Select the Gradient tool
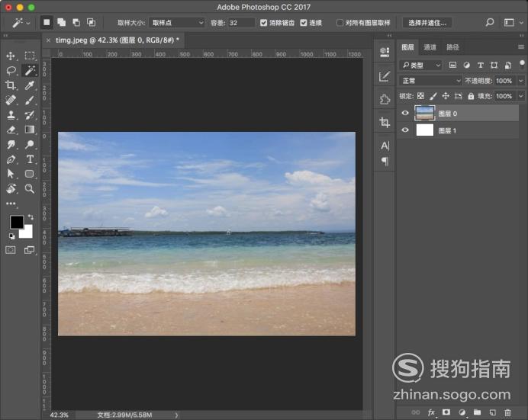The image size is (528, 420). coord(30,130)
